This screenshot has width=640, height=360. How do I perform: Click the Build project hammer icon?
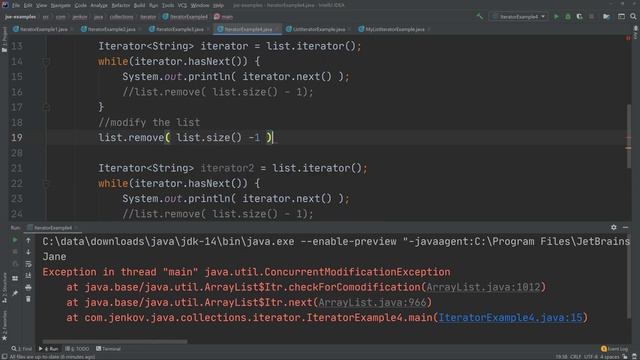[480, 17]
